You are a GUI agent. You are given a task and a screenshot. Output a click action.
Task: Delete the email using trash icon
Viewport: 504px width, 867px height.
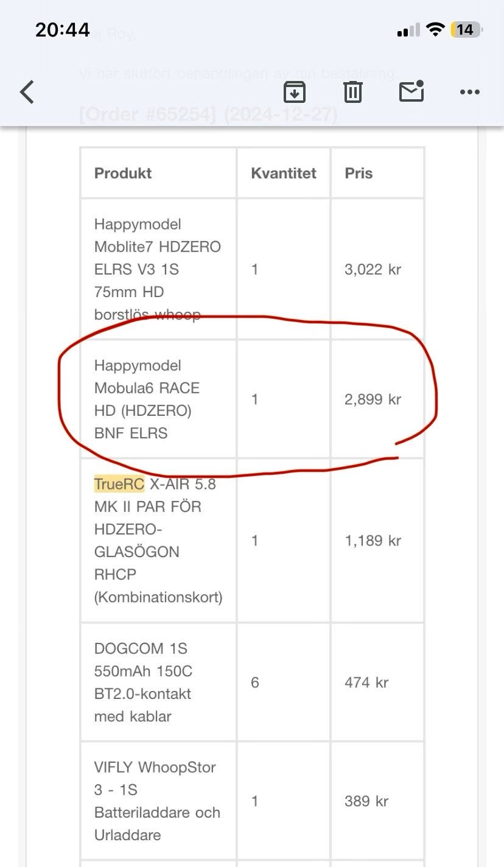pyautogui.click(x=353, y=92)
